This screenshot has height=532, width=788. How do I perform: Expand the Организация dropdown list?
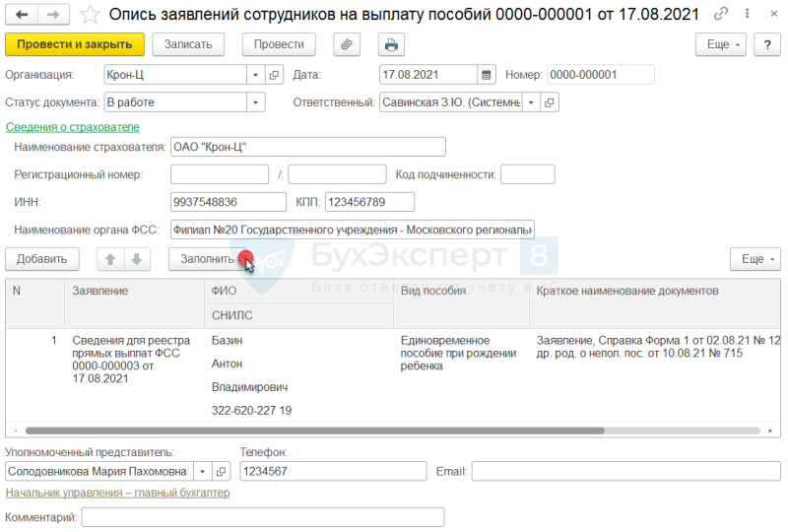(x=255, y=75)
